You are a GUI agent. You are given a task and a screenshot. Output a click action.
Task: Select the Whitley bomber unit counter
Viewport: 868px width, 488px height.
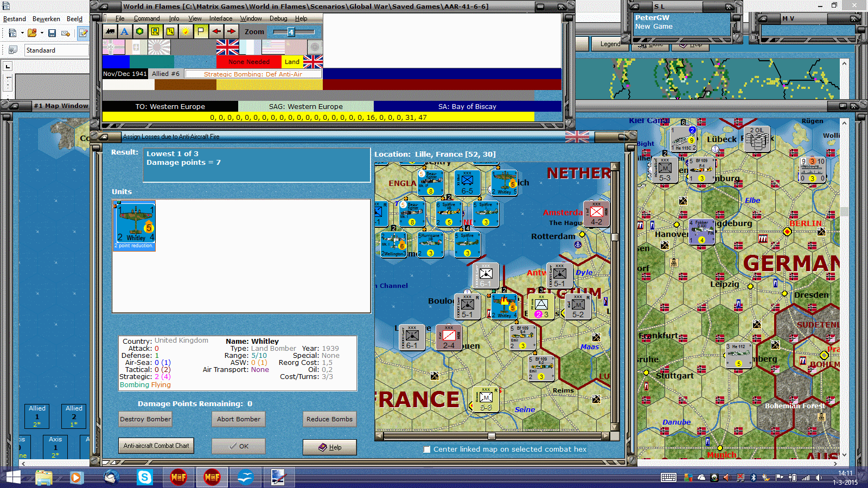tap(135, 224)
